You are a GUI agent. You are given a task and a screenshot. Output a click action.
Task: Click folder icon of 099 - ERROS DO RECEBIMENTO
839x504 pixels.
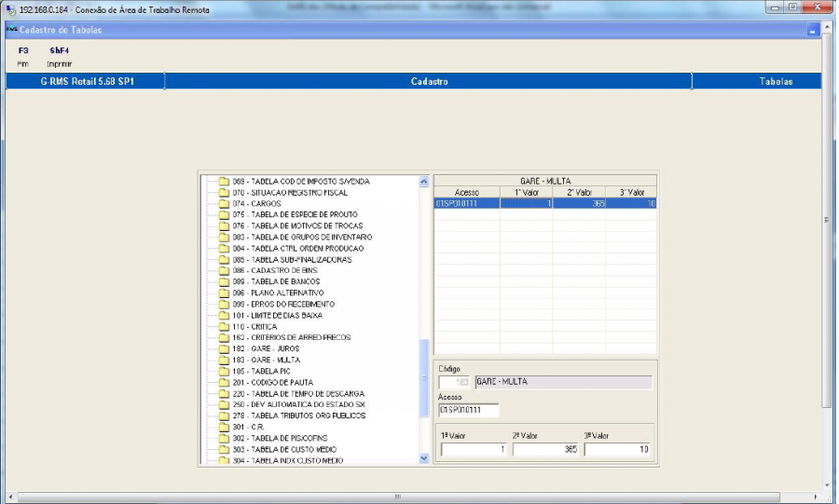click(x=224, y=304)
